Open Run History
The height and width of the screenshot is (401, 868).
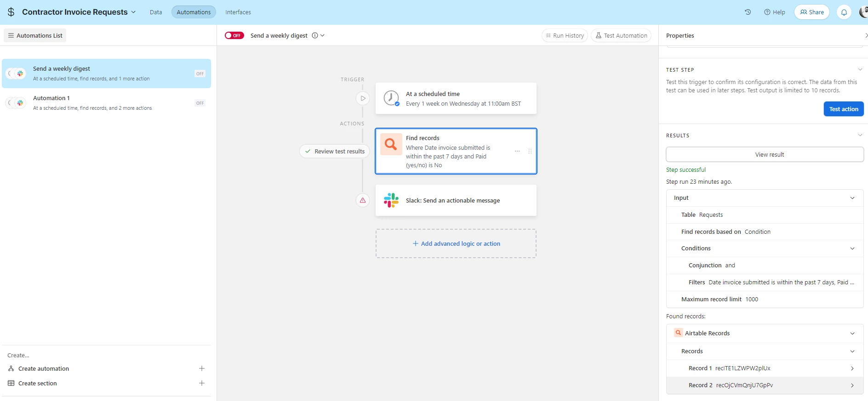pyautogui.click(x=565, y=35)
